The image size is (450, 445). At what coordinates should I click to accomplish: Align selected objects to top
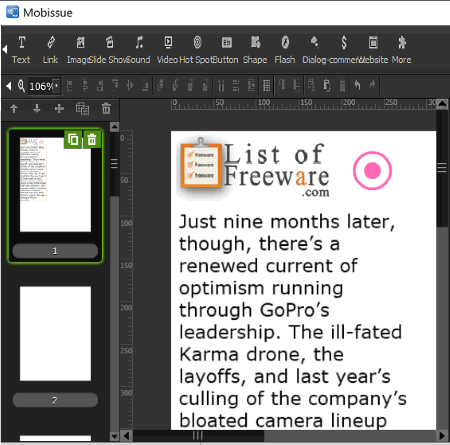pyautogui.click(x=115, y=85)
